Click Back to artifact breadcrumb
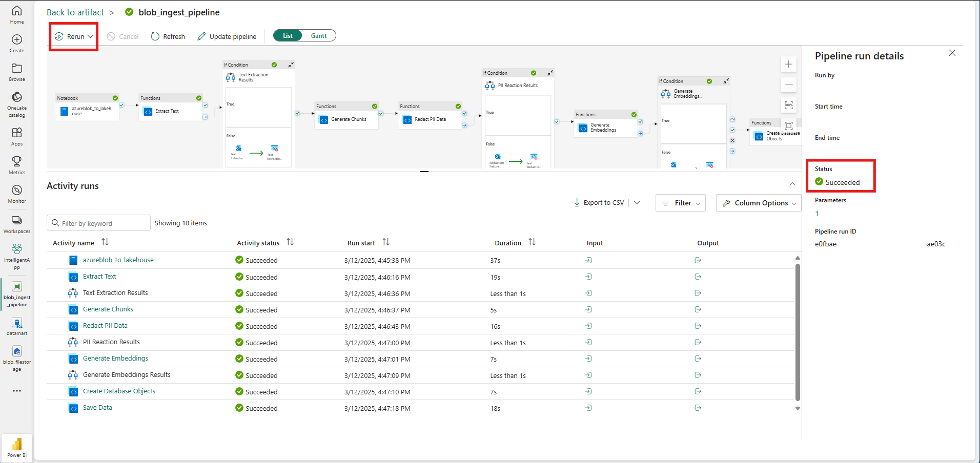 [75, 12]
